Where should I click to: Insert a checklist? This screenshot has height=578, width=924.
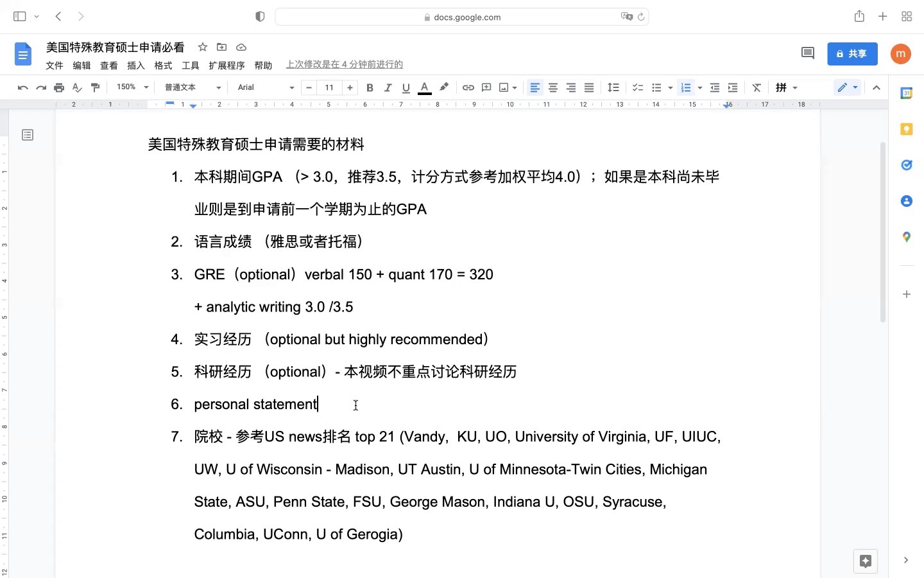[x=638, y=87]
